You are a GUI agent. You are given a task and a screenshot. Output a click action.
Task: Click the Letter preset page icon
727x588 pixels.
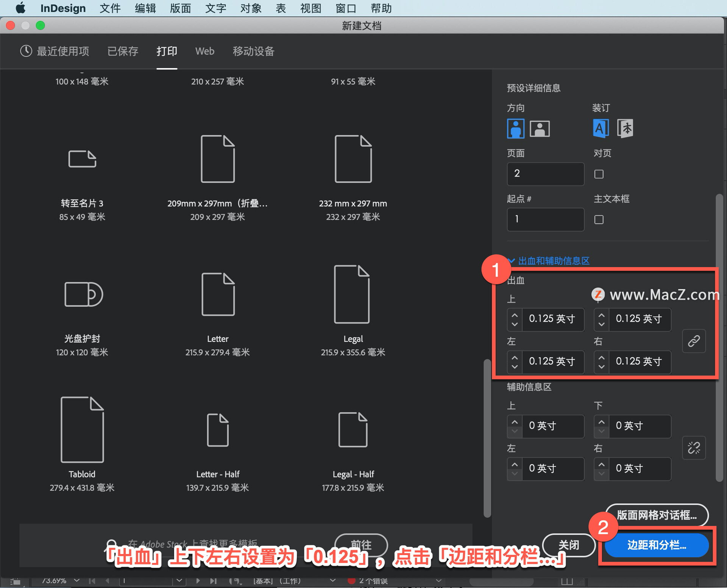click(x=218, y=294)
